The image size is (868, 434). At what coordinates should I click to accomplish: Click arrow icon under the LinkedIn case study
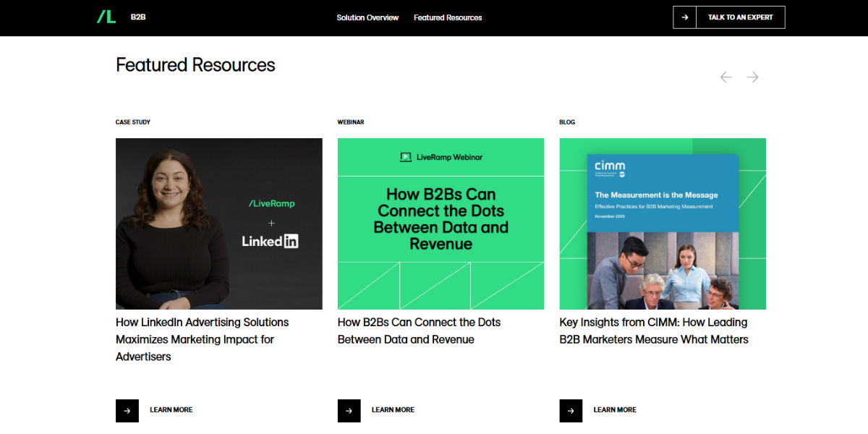click(127, 411)
